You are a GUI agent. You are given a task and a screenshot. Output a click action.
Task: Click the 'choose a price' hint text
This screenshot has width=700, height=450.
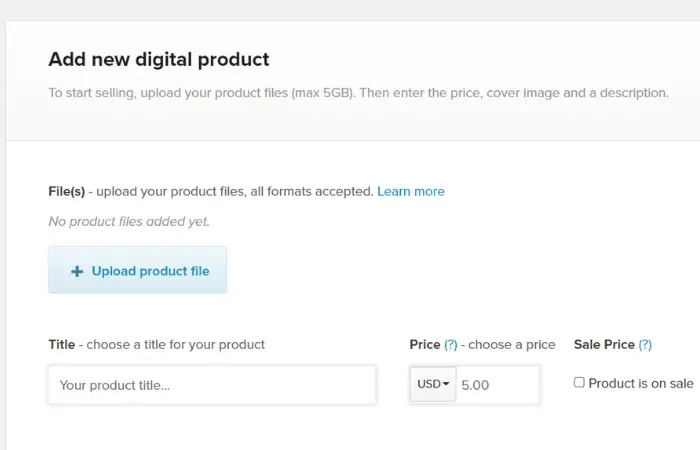512,345
